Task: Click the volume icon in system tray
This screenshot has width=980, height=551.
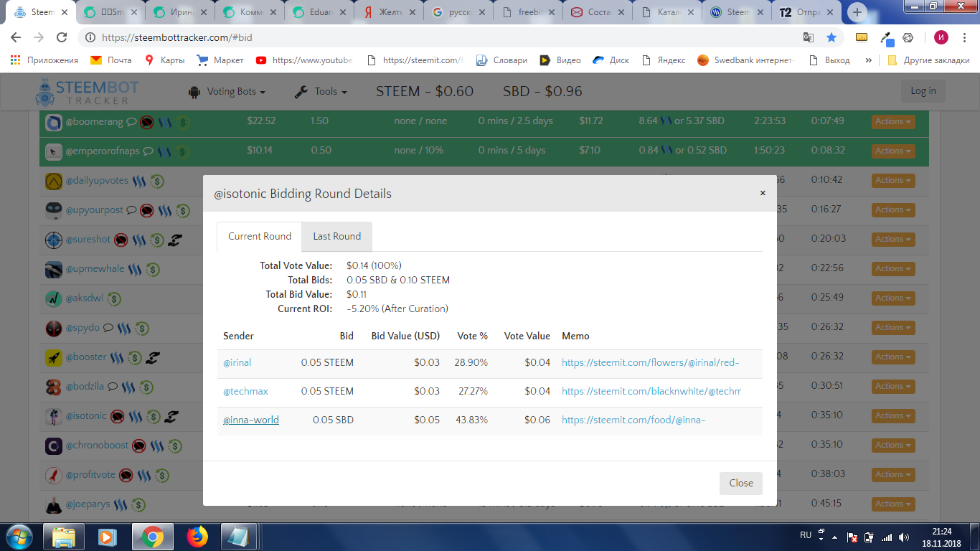Action: (x=905, y=537)
